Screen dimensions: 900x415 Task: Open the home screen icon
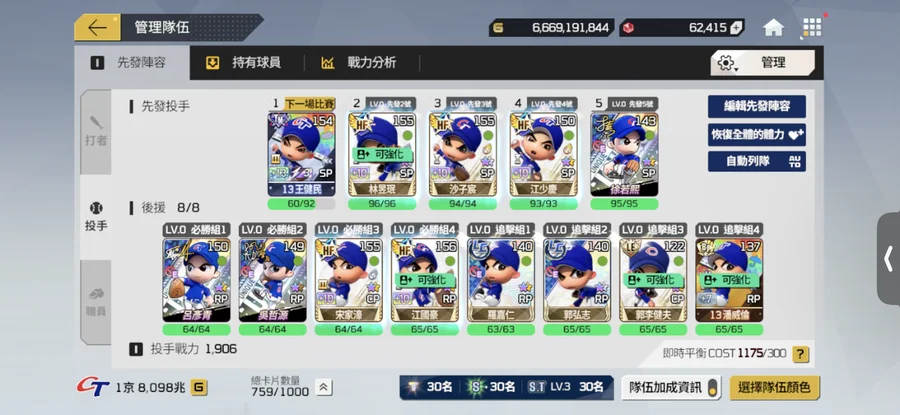pos(773,28)
